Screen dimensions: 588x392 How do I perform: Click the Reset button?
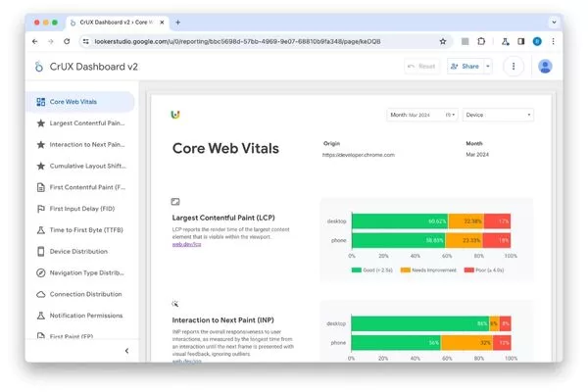(421, 67)
